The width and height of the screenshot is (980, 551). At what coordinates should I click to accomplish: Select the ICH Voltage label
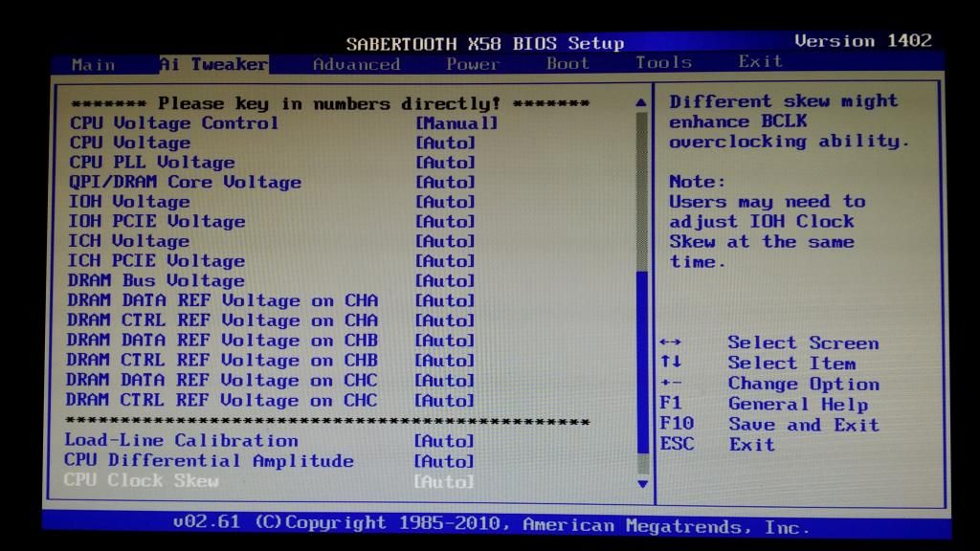coord(129,241)
